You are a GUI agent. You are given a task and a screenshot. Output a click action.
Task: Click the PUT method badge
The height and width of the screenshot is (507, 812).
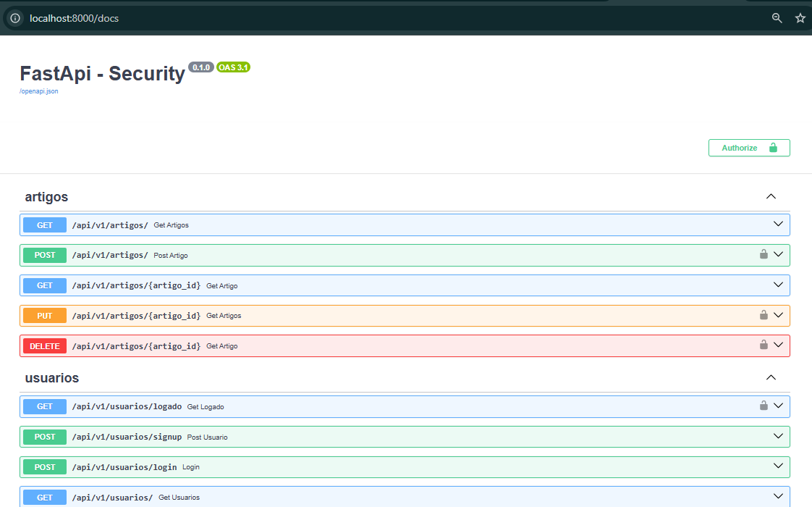click(45, 316)
